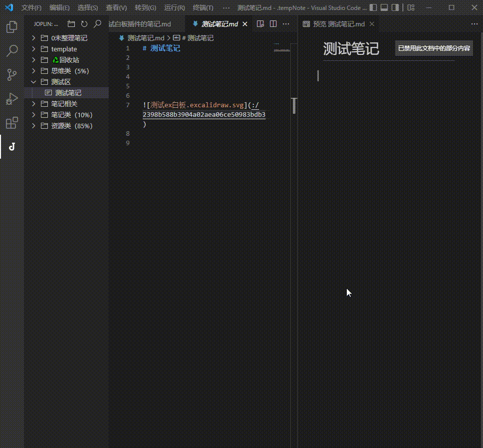
Task: Click the # 测试笔记 breadcrumb symbol
Action: 197,38
